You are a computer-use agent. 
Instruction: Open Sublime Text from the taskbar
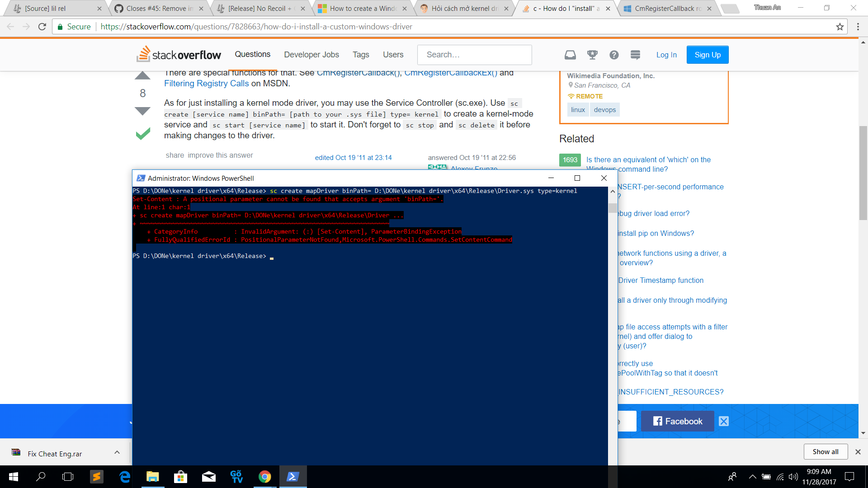(97, 477)
